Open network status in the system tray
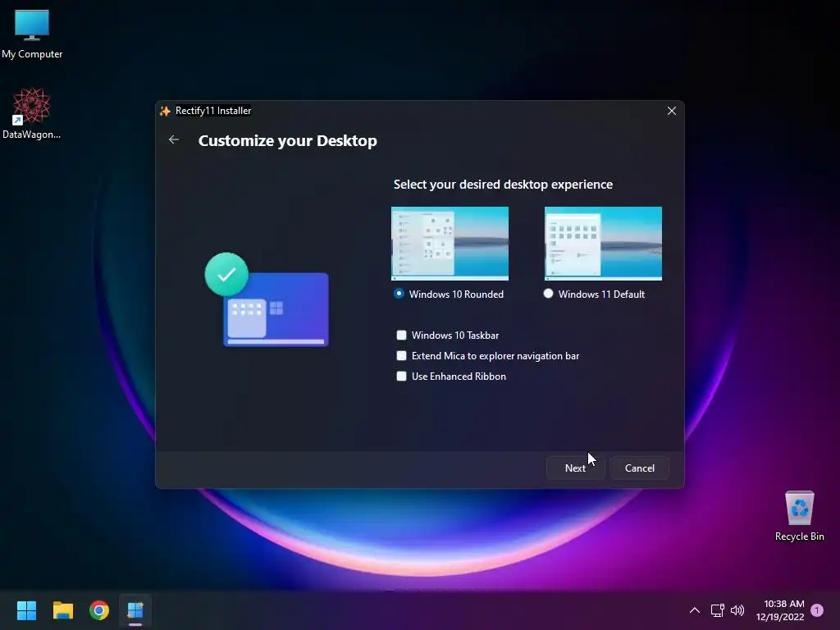Screen dimensions: 840x630 (717, 610)
